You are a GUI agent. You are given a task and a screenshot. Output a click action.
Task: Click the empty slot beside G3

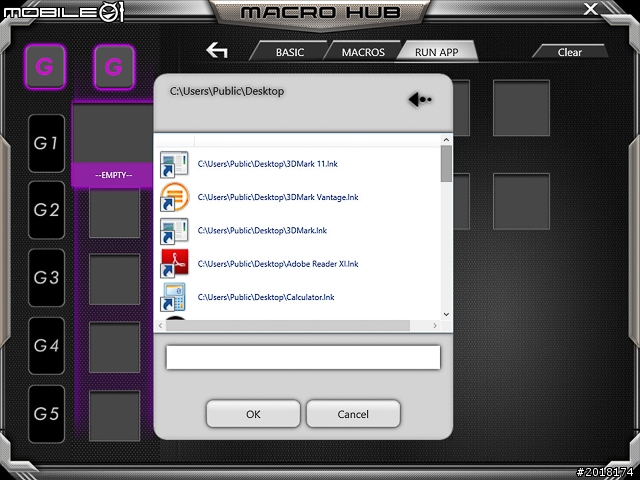click(114, 279)
